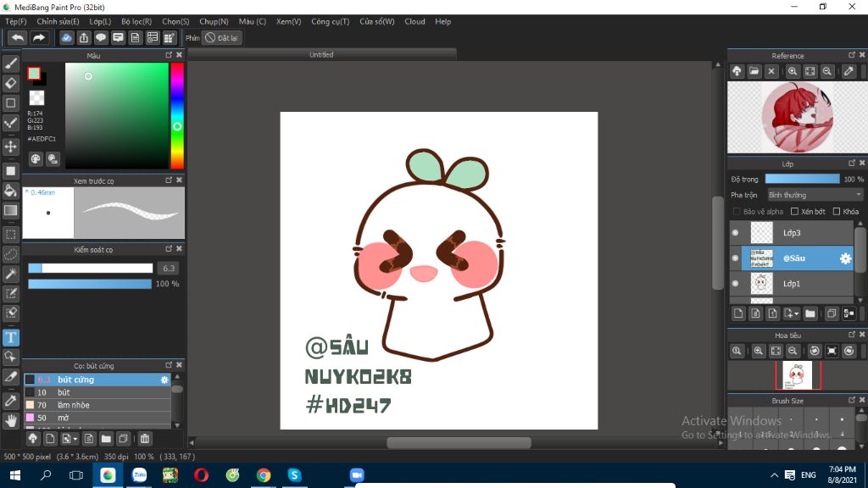Close the Màu color panel

coord(179,55)
